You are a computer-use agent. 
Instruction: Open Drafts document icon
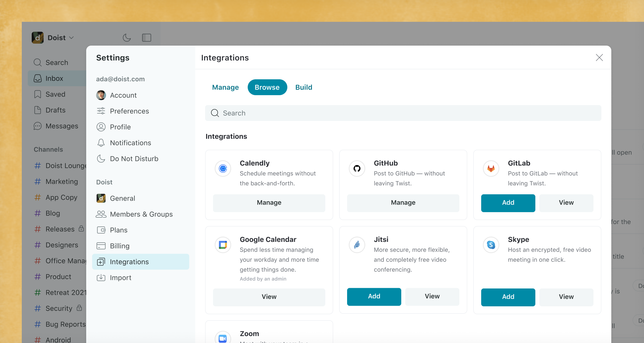[x=38, y=110]
